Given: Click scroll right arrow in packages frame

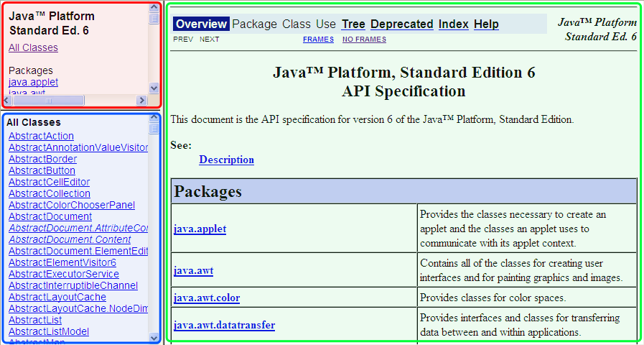Looking at the screenshot, I should click(x=141, y=101).
